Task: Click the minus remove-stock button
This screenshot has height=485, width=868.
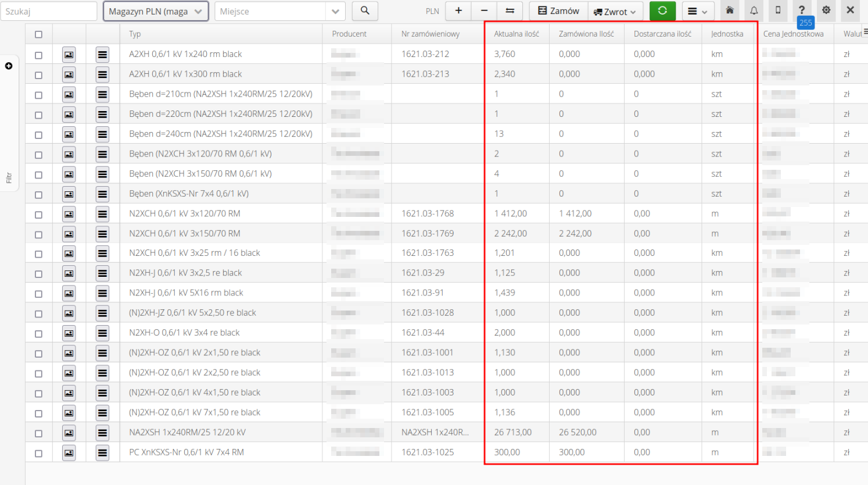Action: (484, 11)
